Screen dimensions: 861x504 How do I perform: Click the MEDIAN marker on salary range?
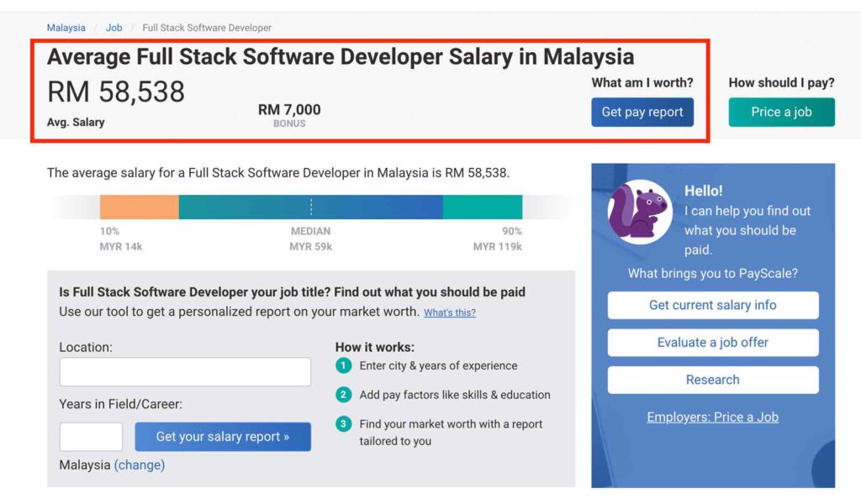[x=310, y=205]
